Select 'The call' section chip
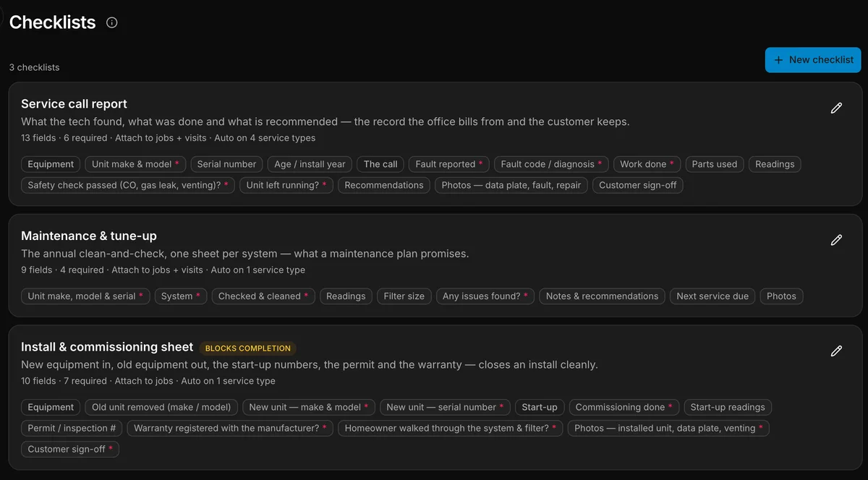Viewport: 868px width, 480px height. 380,164
